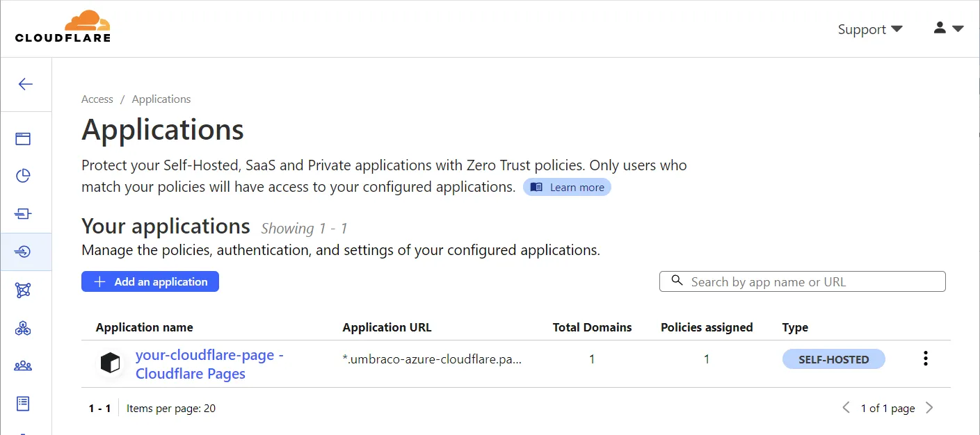This screenshot has height=435, width=980.
Task: Expand the user account dropdown
Action: [x=948, y=28]
